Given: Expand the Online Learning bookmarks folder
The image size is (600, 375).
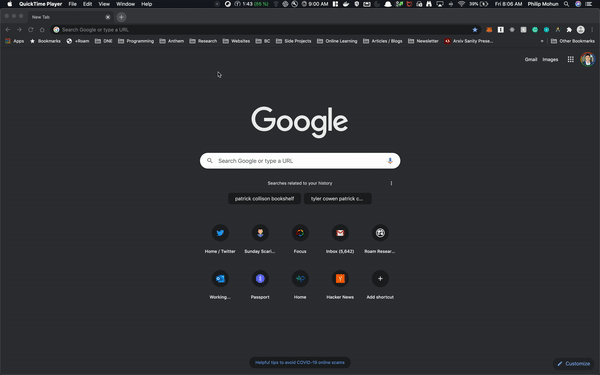Looking at the screenshot, I should [337, 41].
